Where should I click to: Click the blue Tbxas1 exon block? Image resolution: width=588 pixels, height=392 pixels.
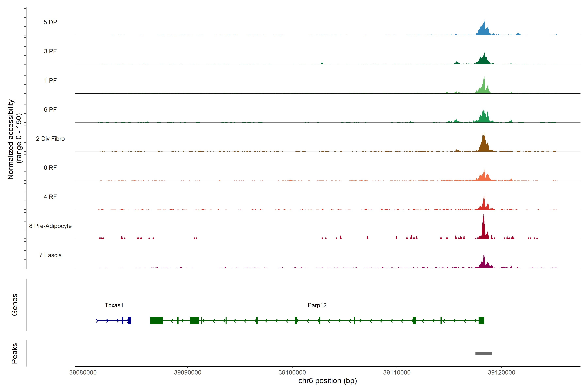[129, 320]
